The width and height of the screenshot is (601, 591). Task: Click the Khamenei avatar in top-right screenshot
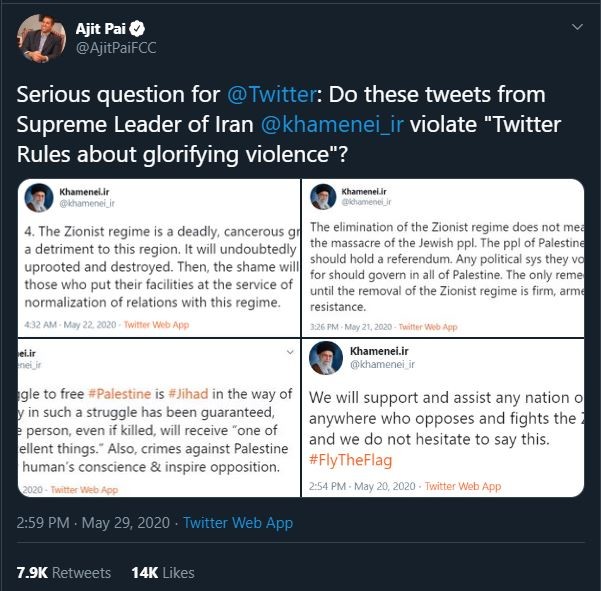point(323,196)
